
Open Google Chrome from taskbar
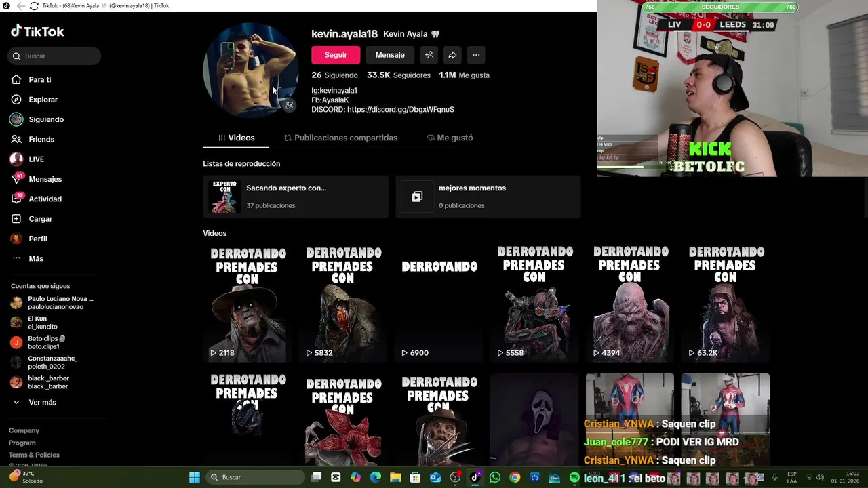coord(515,477)
